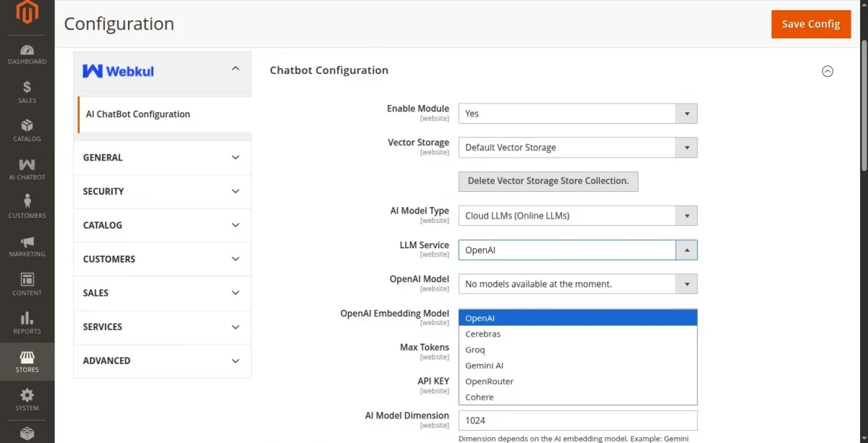Click the Magento logo icon

(27, 13)
